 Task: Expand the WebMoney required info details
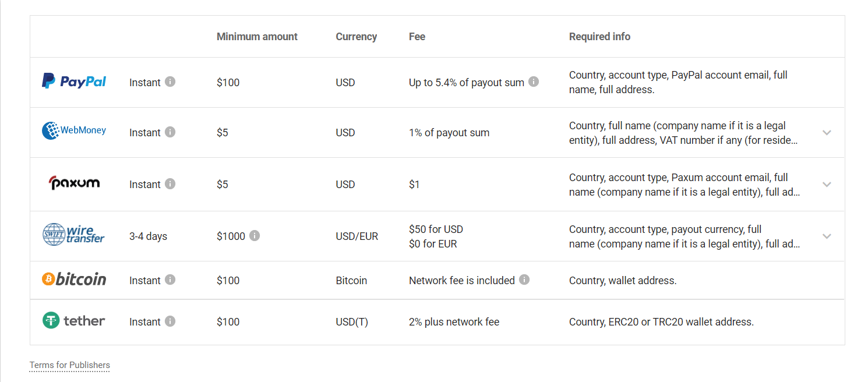tap(827, 133)
